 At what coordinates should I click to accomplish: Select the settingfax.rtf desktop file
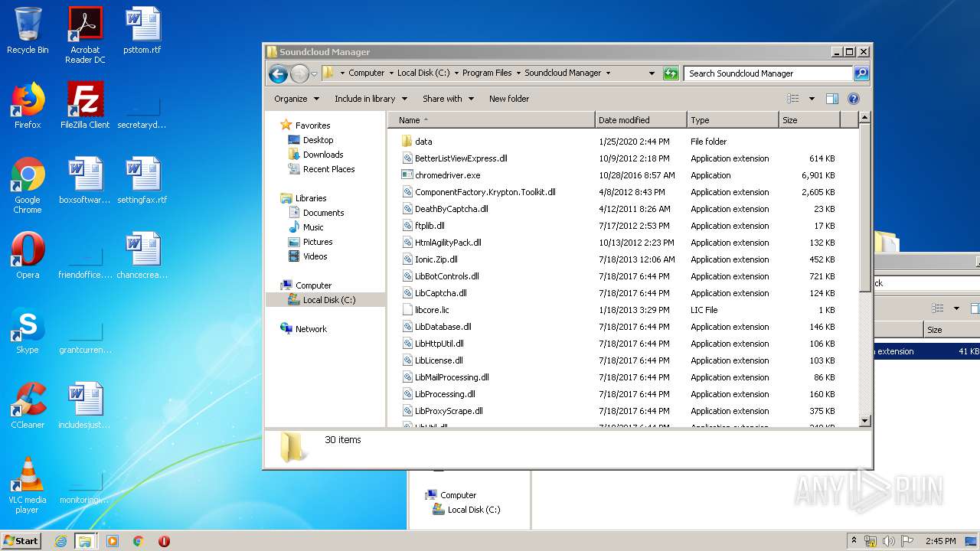142,181
